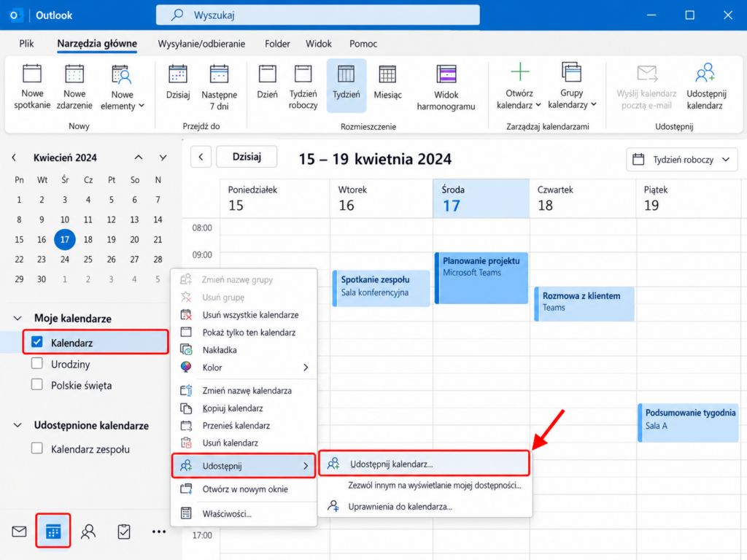Go to previous month in mini calendar
Viewport: 747px width, 560px height.
(x=14, y=157)
